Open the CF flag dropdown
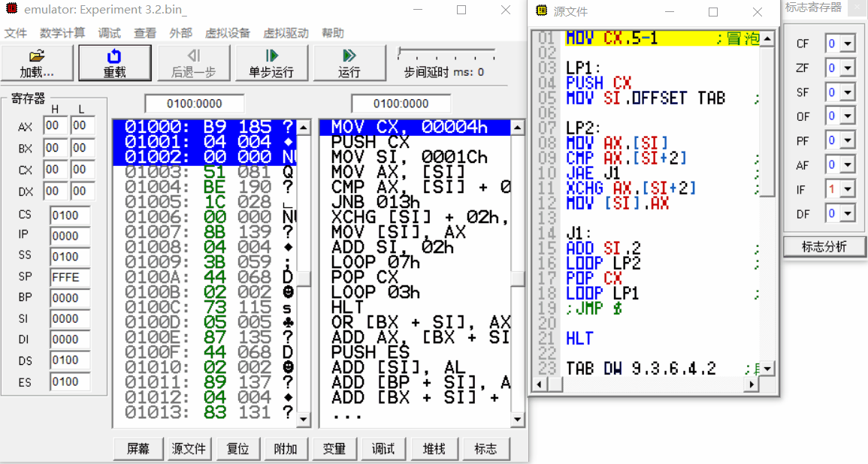Viewport: 868px width, 464px height. point(848,44)
